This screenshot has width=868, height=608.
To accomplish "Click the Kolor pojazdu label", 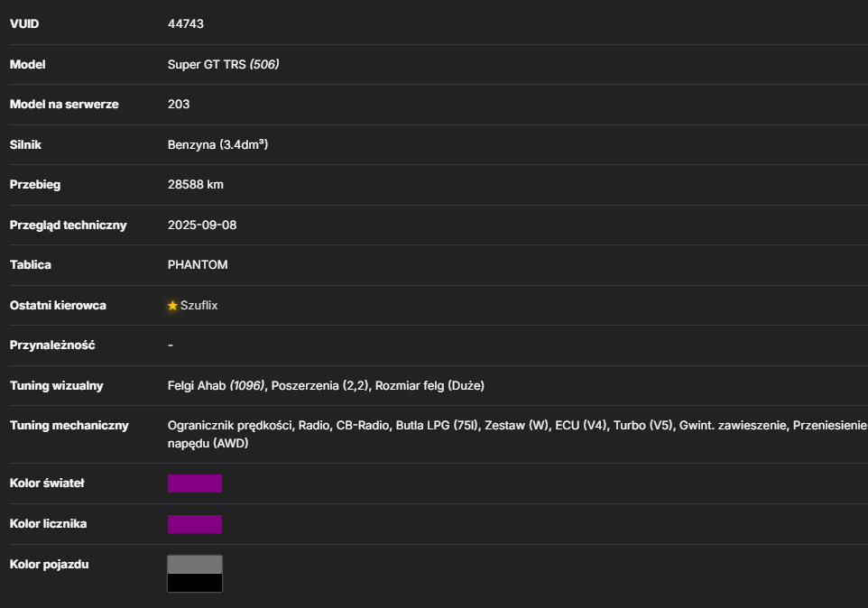I will pyautogui.click(x=50, y=565).
